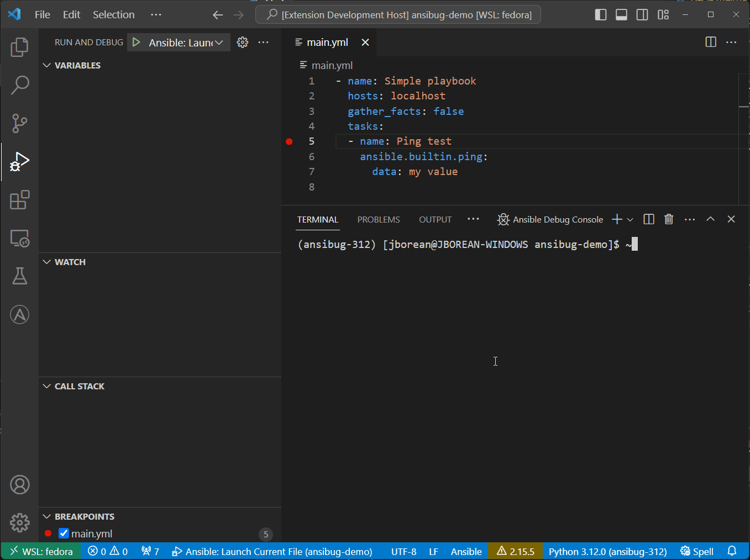This screenshot has width=750, height=560.
Task: Open the Source Control view
Action: [20, 123]
